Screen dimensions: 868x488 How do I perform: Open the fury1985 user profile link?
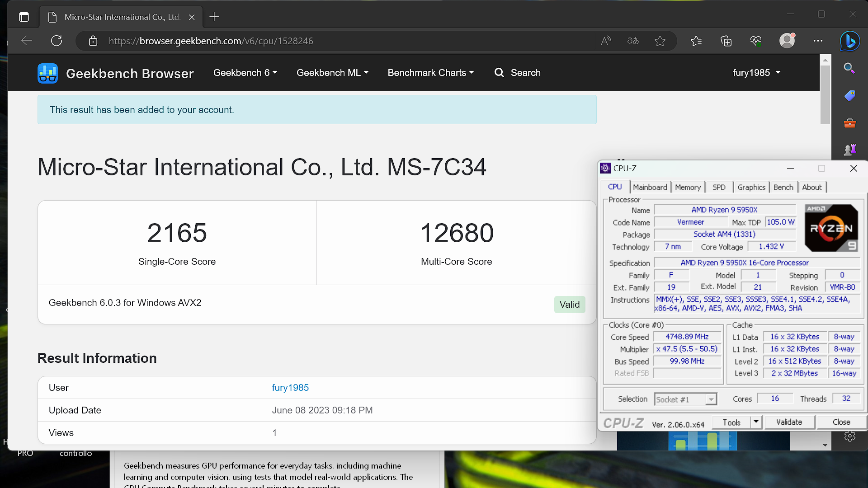tap(290, 388)
